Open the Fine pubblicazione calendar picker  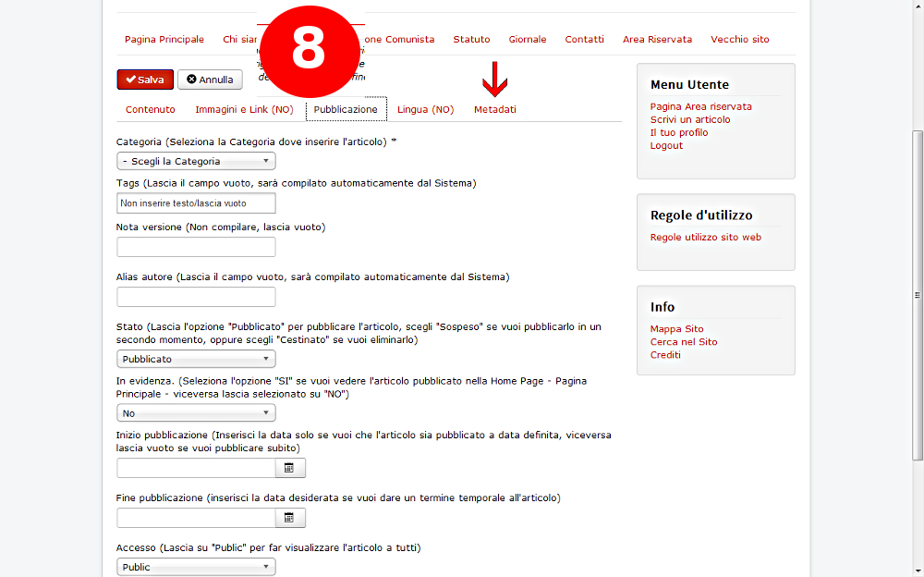(290, 518)
